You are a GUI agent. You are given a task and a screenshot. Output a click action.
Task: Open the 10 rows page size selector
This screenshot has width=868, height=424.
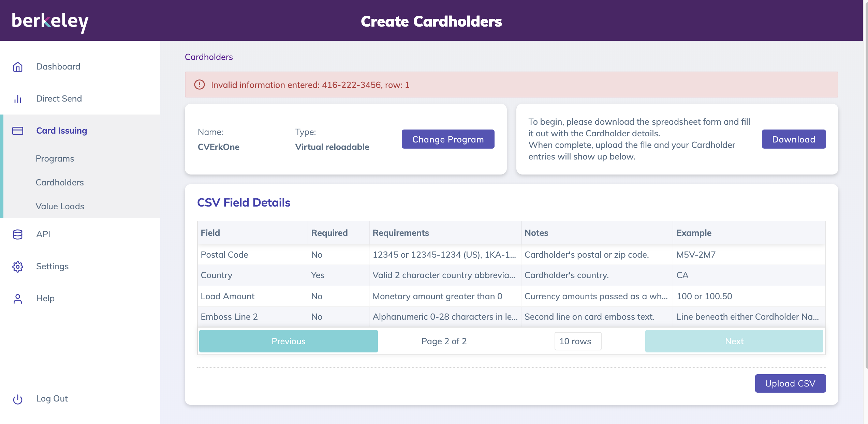coord(578,341)
